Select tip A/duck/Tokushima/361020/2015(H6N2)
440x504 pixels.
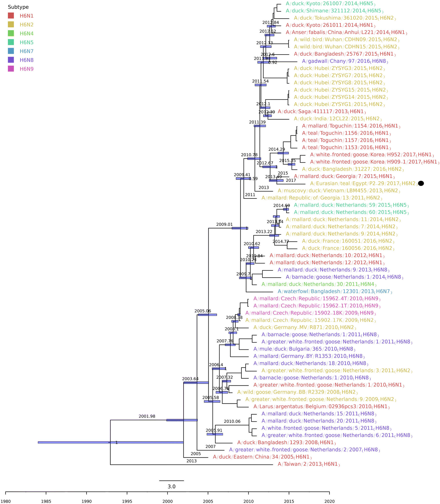click(x=345, y=18)
